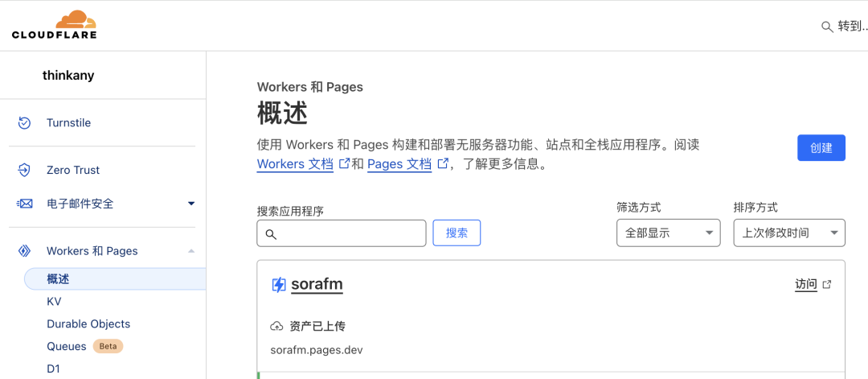Click the sorafm lightning bolt icon

click(x=278, y=285)
